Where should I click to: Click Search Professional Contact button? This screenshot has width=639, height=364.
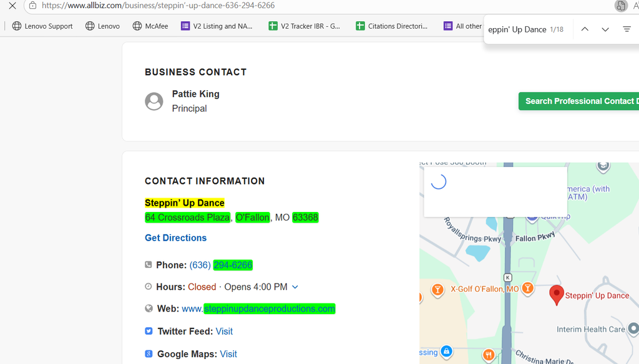[578, 101]
